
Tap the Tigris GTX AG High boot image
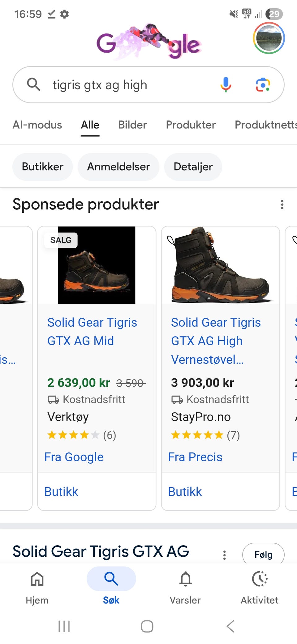click(x=220, y=265)
